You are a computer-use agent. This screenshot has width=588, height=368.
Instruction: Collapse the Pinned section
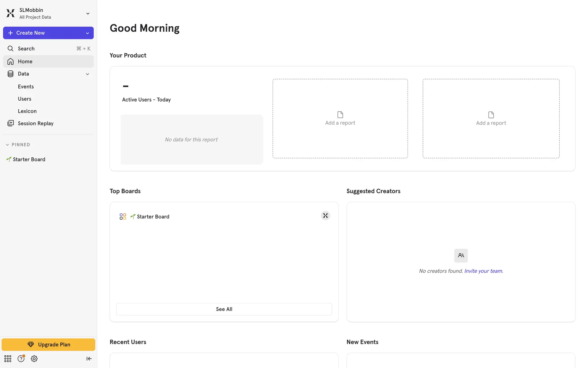point(7,144)
